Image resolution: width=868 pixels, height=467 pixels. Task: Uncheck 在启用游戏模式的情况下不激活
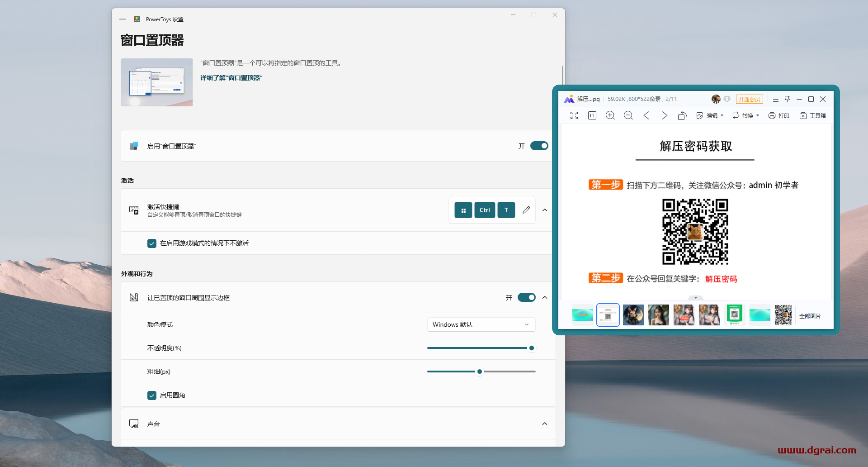click(x=152, y=243)
